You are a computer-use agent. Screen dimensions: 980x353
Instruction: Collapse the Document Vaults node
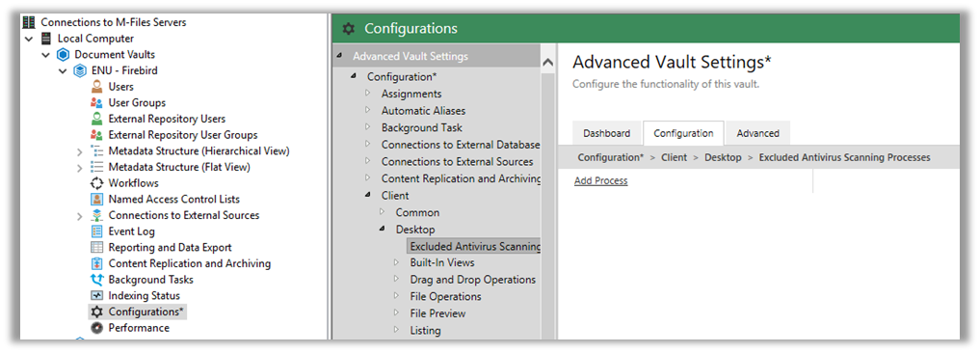coord(45,55)
